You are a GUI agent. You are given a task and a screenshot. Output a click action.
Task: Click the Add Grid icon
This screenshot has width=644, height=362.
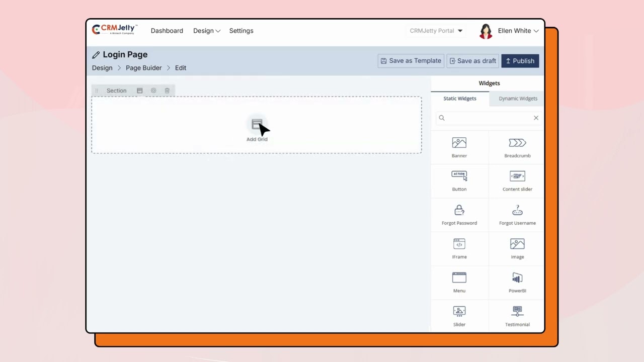tap(257, 124)
